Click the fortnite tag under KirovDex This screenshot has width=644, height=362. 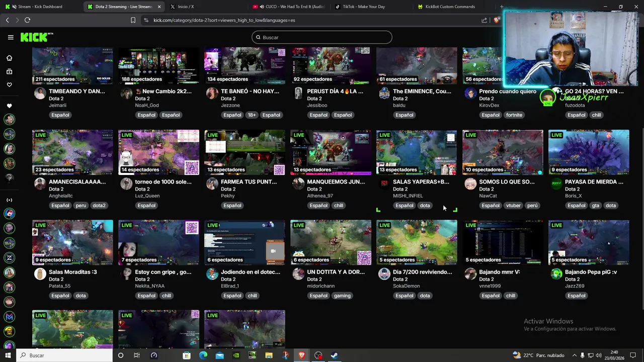(514, 115)
